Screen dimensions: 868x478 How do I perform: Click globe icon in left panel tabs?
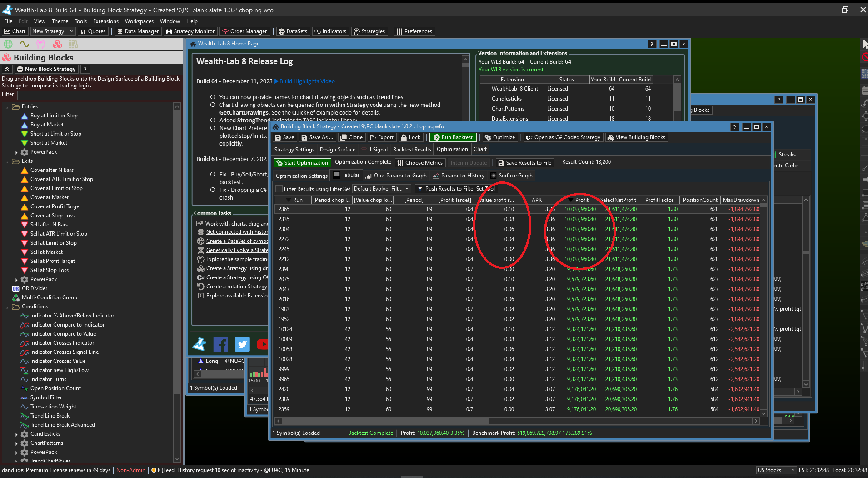[8, 44]
